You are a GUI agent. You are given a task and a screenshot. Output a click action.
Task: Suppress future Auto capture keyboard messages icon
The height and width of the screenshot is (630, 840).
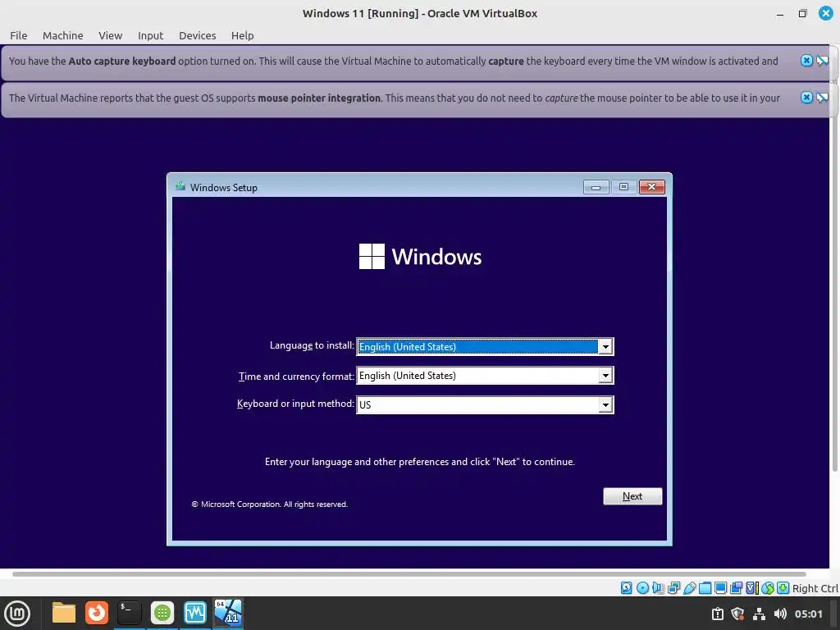pos(822,61)
